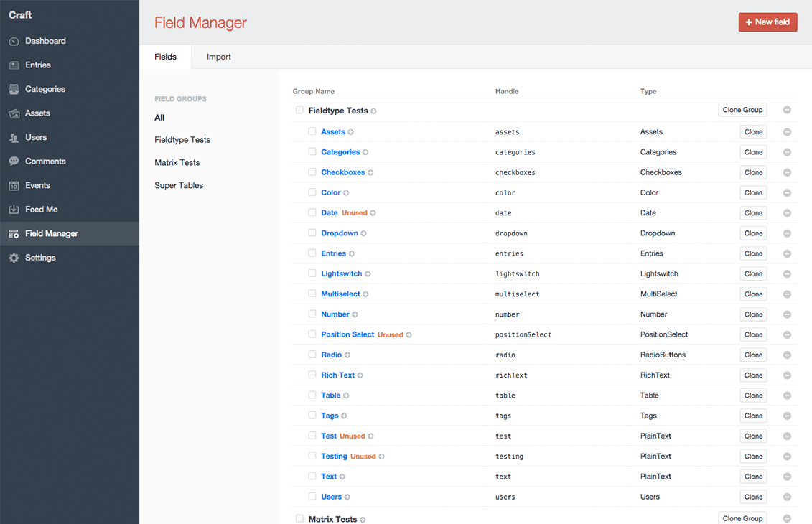Open the Comments section icon
812x524 pixels.
click(13, 161)
